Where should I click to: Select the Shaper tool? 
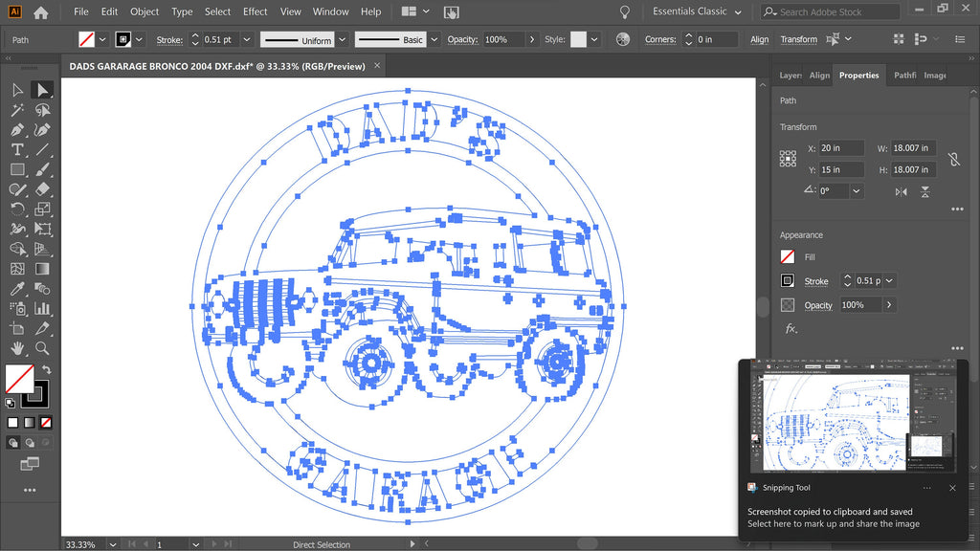(17, 189)
